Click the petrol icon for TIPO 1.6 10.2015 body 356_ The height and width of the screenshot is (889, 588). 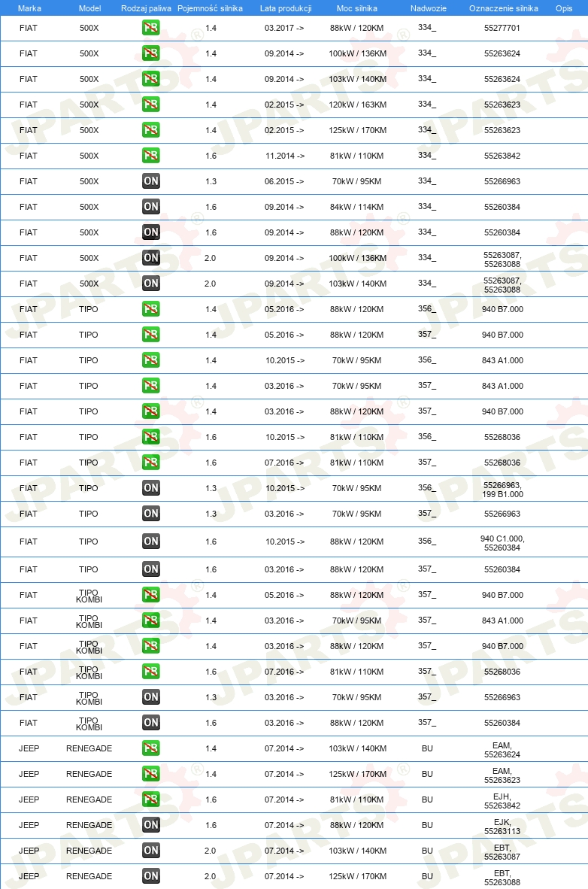(151, 436)
